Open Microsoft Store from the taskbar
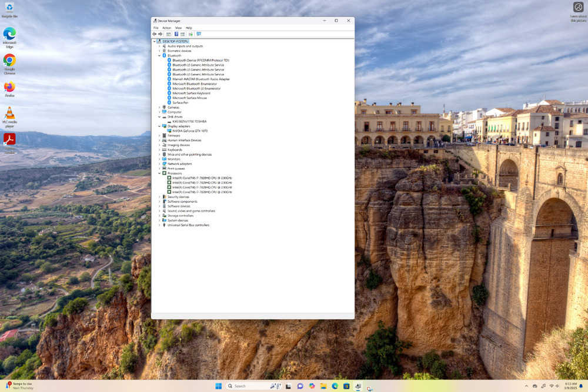 tap(346, 386)
